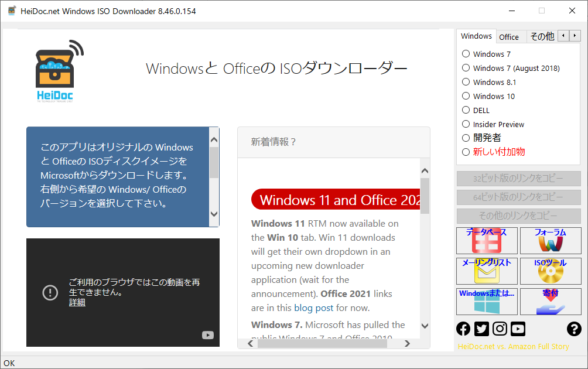Switch to the その他 tab

(x=542, y=37)
